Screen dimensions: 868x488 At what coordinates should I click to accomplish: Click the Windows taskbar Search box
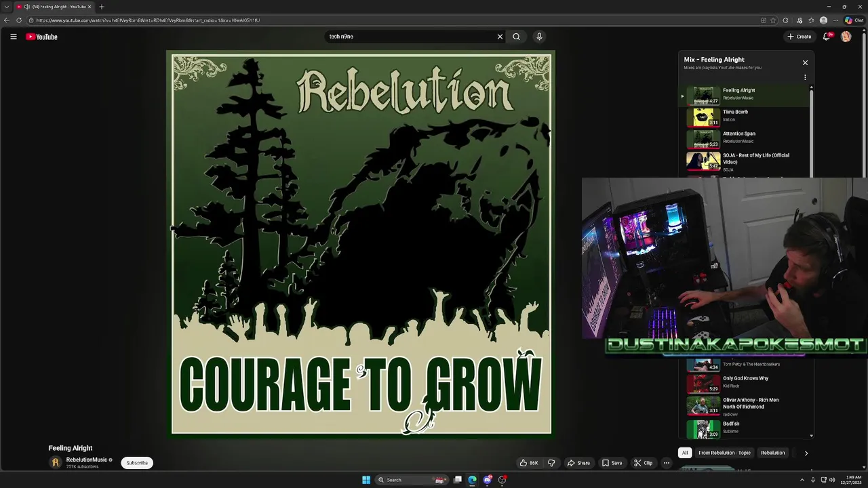tap(412, 480)
